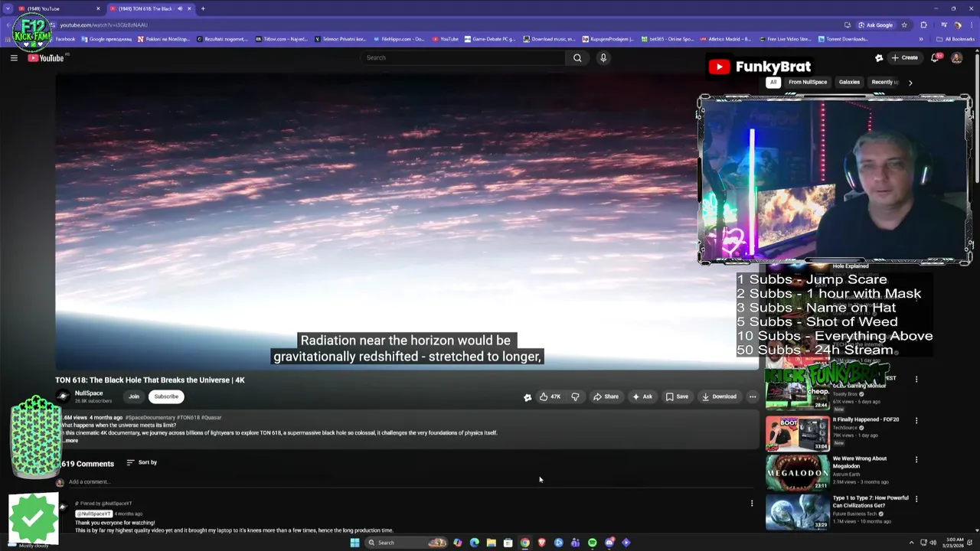
Task: Click the NullSpace channel avatar
Action: [x=63, y=396]
